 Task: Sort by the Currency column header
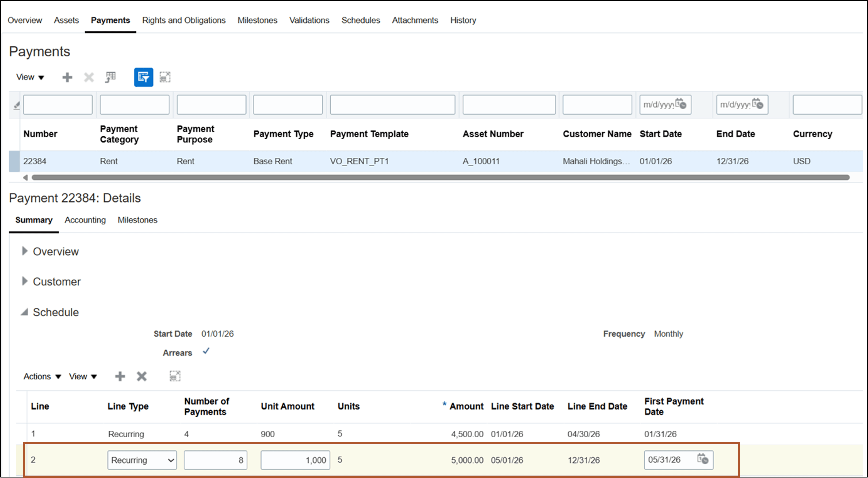812,134
